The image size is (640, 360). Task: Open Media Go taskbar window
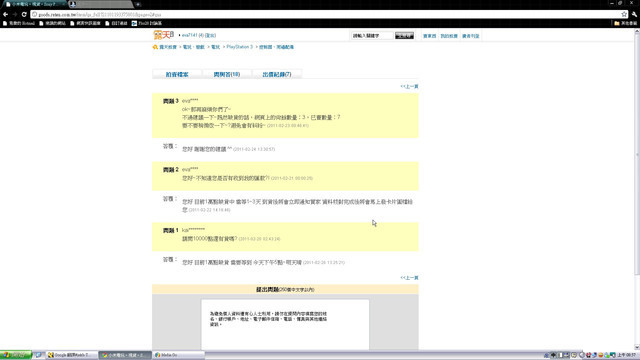(x=178, y=355)
